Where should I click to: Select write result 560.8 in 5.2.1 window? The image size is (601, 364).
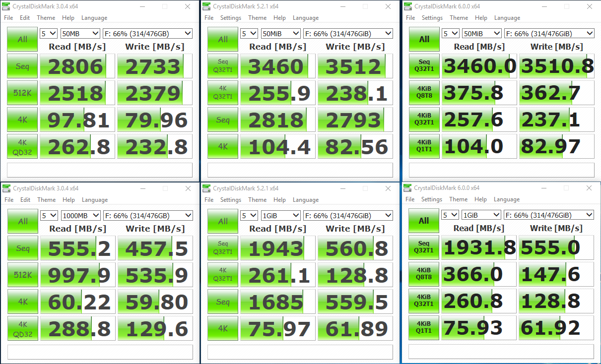coord(356,248)
